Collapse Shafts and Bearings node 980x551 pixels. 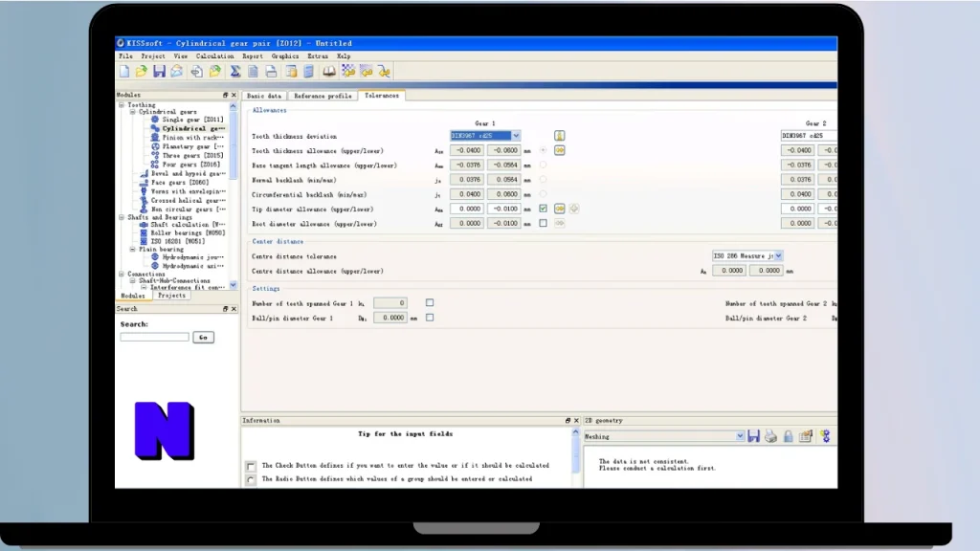122,217
